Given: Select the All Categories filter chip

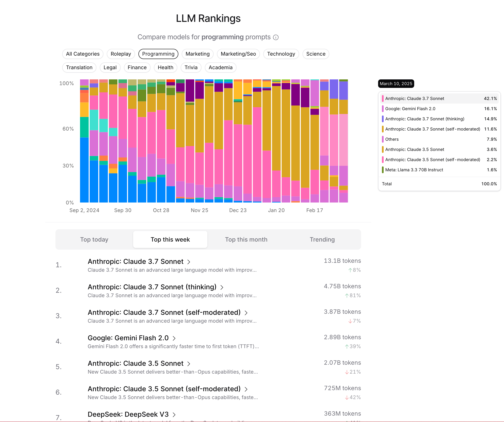Looking at the screenshot, I should [x=83, y=54].
